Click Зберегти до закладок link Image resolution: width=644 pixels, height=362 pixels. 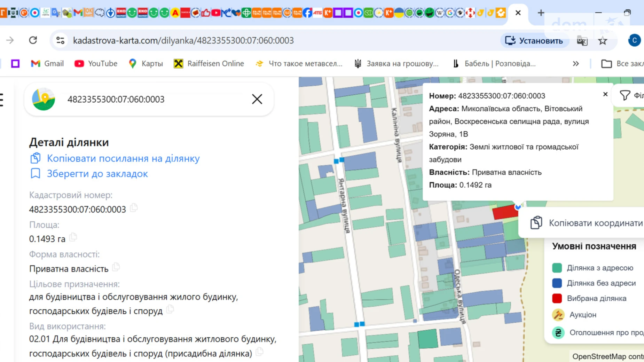pos(97,174)
